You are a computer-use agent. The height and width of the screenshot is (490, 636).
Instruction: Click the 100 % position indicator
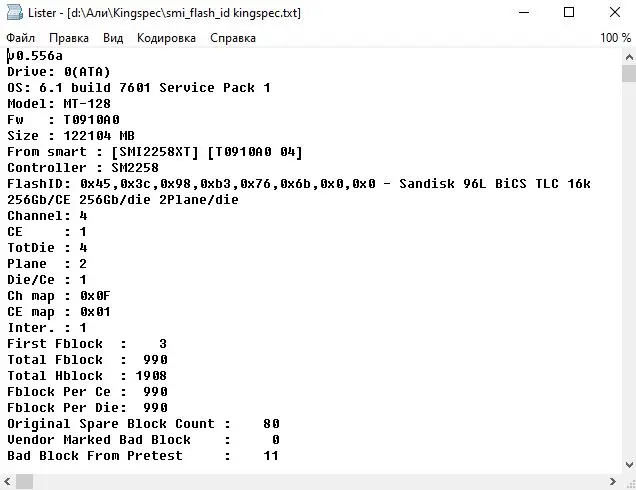coord(615,38)
